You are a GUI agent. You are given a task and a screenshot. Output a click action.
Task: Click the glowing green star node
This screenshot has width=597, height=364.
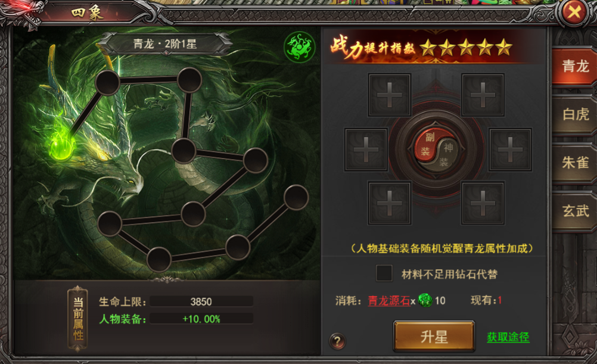tap(61, 147)
